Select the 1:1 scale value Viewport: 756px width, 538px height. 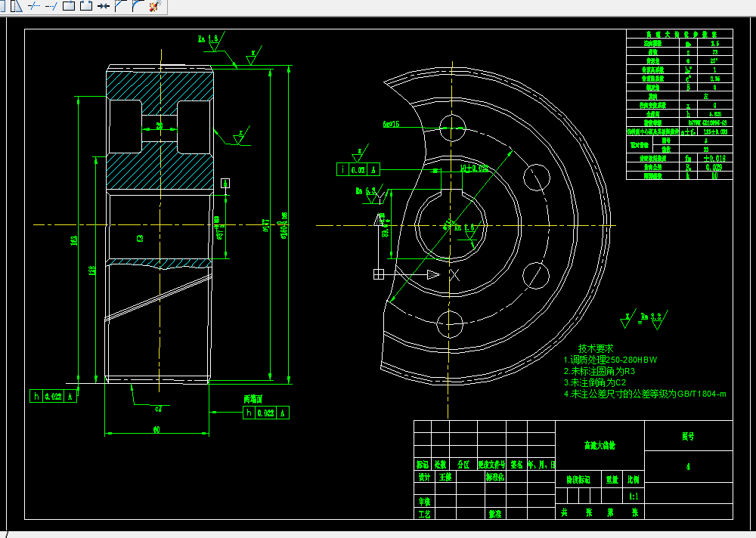[x=634, y=496]
